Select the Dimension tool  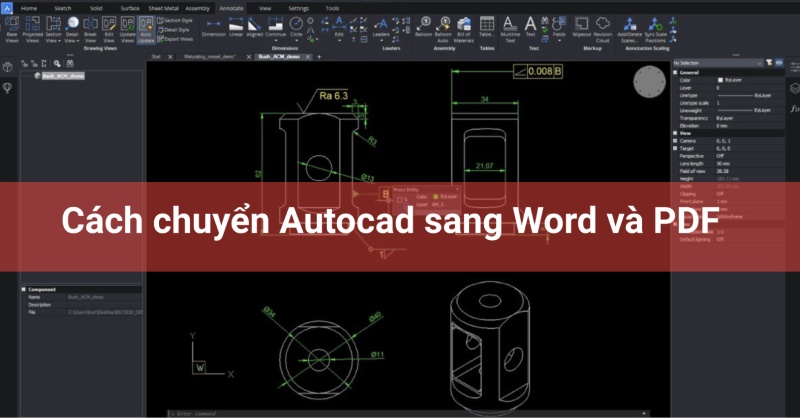pyautogui.click(x=213, y=28)
